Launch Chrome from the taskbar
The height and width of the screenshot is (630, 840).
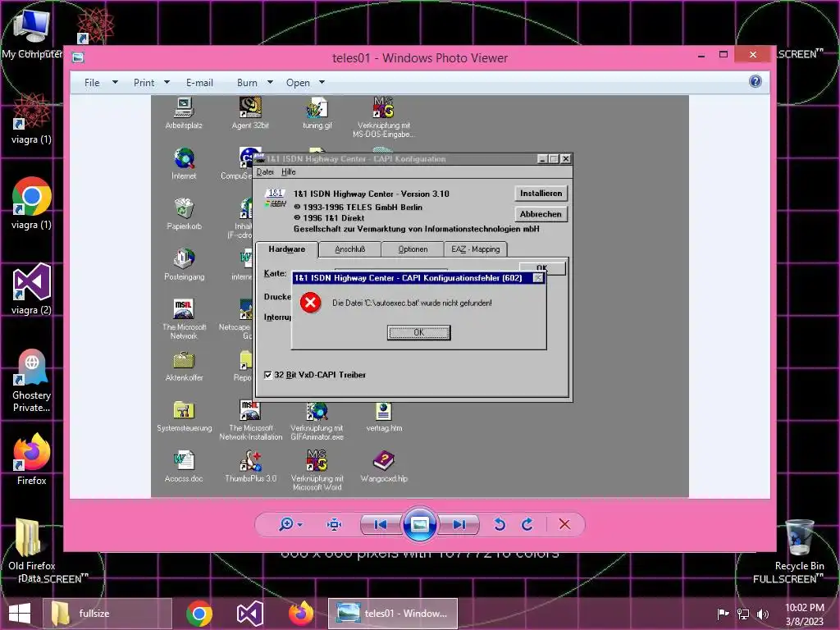[x=199, y=614]
